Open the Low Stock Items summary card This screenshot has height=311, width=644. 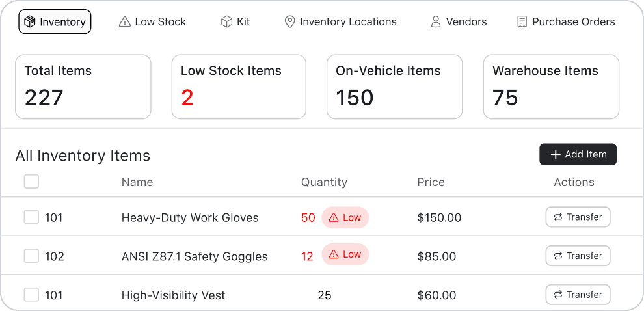[239, 87]
